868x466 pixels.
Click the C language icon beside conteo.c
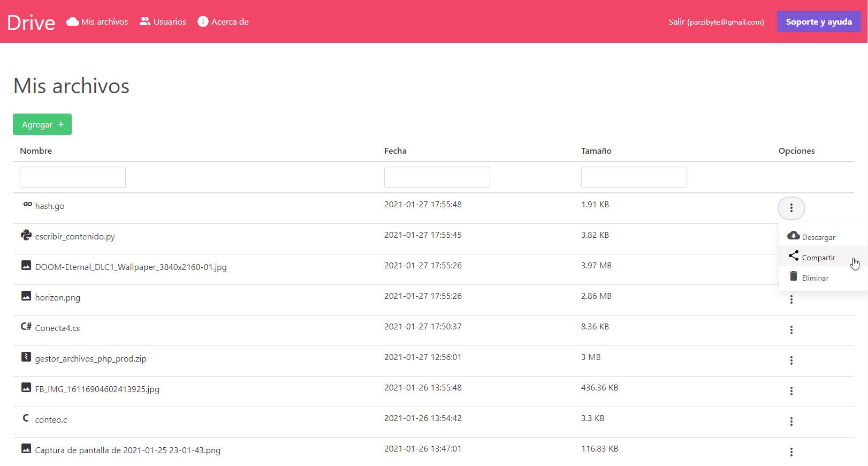(25, 418)
